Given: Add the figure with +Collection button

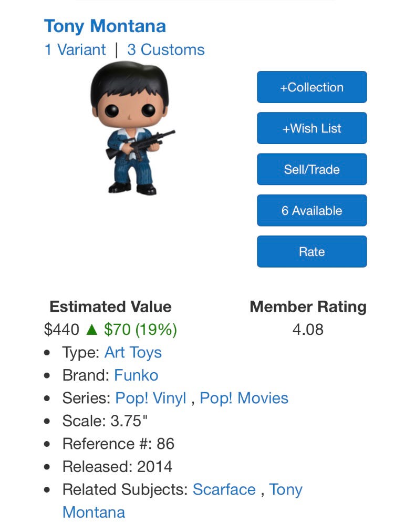Looking at the screenshot, I should (312, 87).
